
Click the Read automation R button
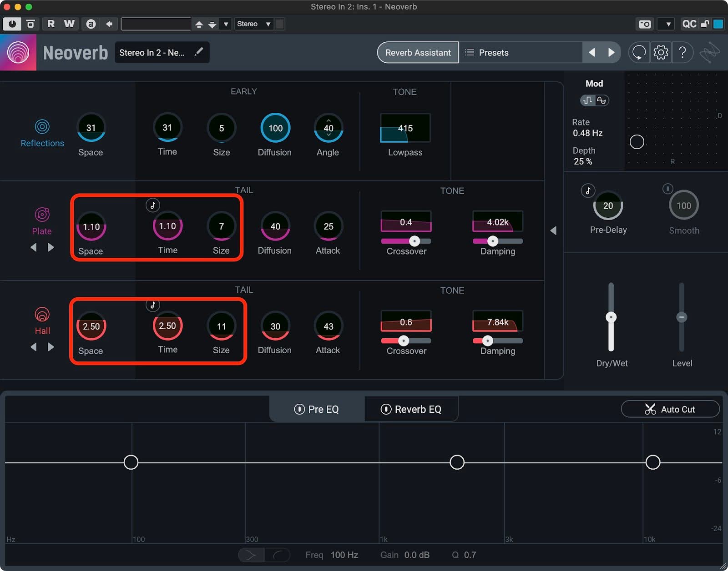(51, 24)
